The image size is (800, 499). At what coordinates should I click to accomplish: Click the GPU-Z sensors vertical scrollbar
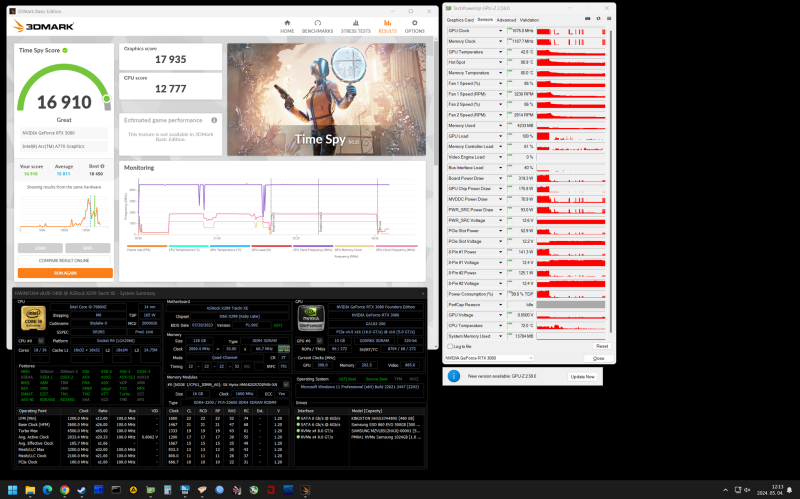[x=611, y=184]
